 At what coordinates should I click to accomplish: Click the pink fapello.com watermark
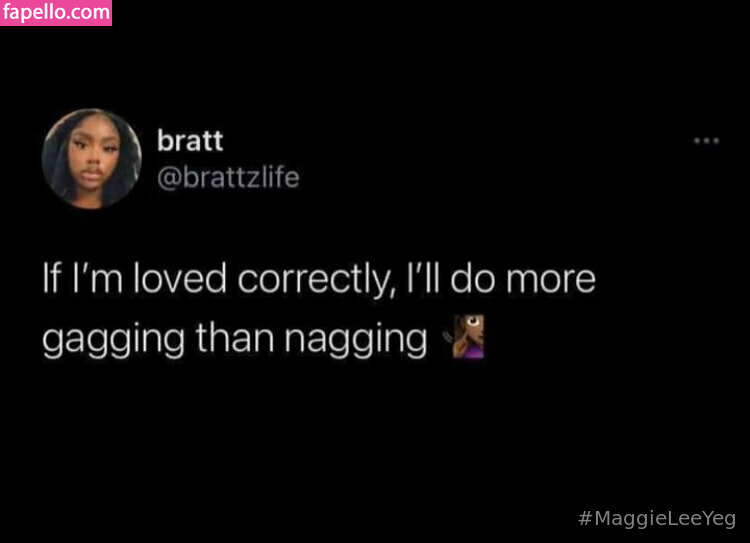tap(56, 12)
